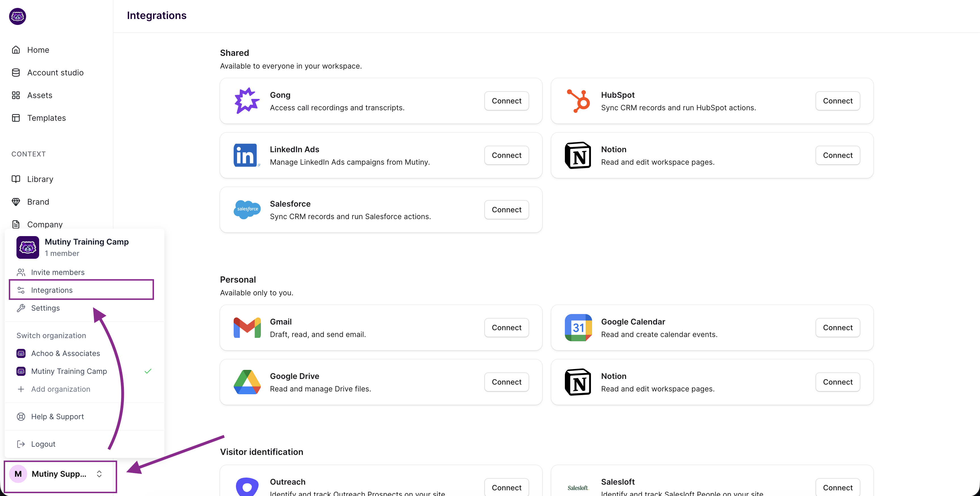Click the Outreach logo icon
Viewport: 980px width, 496px height.
click(247, 487)
